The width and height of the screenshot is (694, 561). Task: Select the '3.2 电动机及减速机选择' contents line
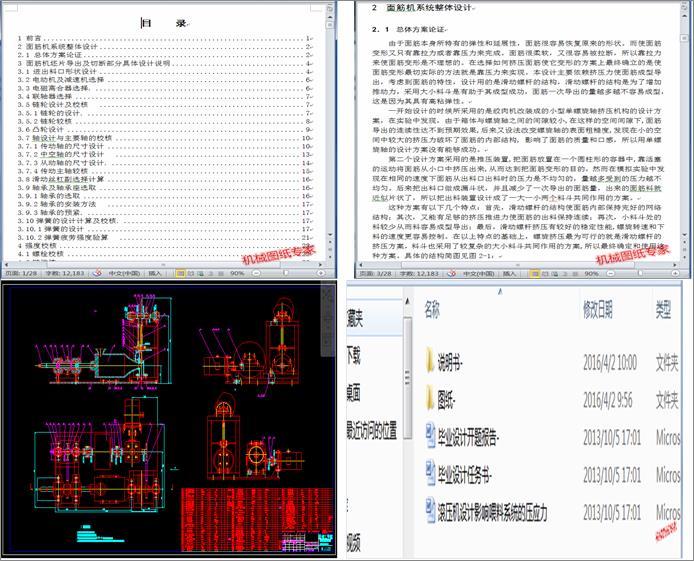pyautogui.click(x=166, y=80)
